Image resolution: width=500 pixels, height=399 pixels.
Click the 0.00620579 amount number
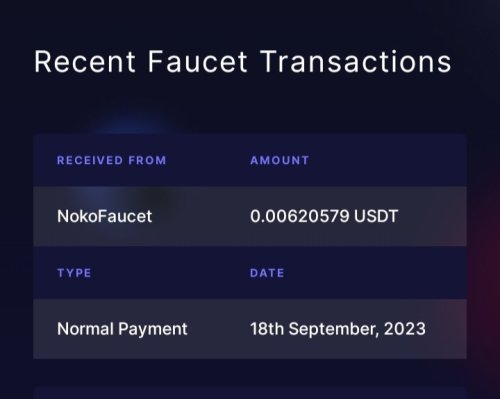pos(300,216)
